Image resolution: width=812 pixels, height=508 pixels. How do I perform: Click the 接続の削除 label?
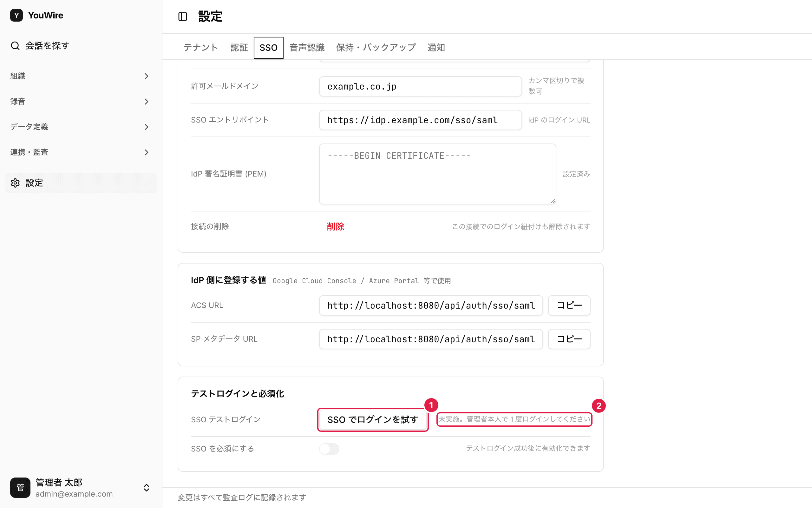tap(210, 226)
